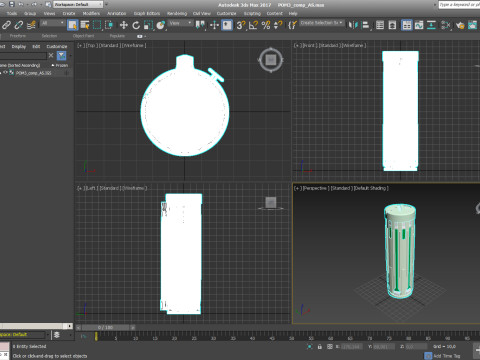Click the Select and Place tool icon
The height and width of the screenshot is (360, 480).
[x=161, y=25]
